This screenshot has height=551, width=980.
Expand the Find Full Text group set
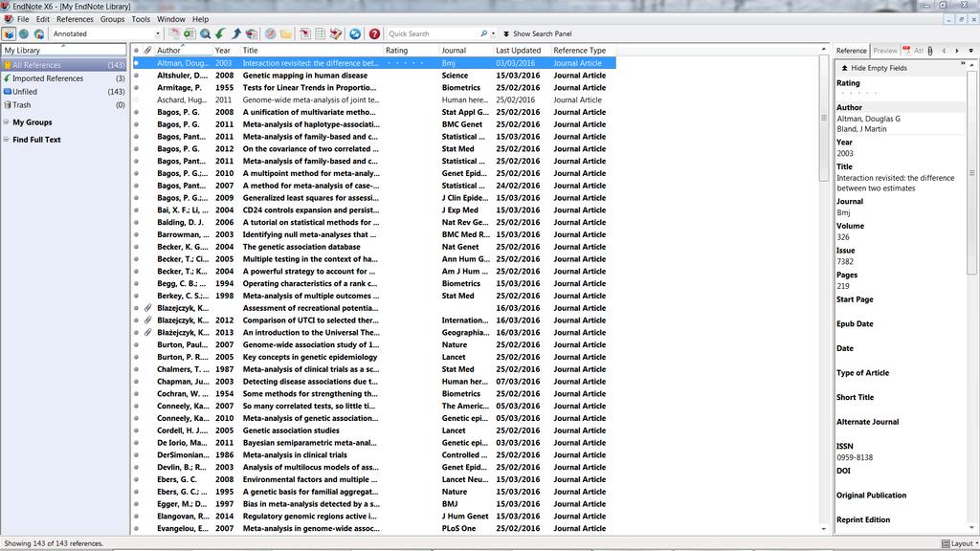click(x=7, y=140)
